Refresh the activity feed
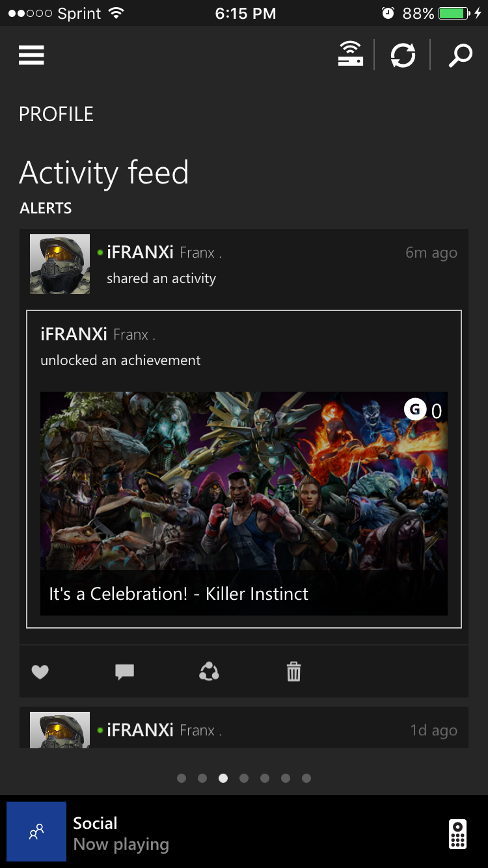The height and width of the screenshot is (868, 488). pyautogui.click(x=403, y=55)
